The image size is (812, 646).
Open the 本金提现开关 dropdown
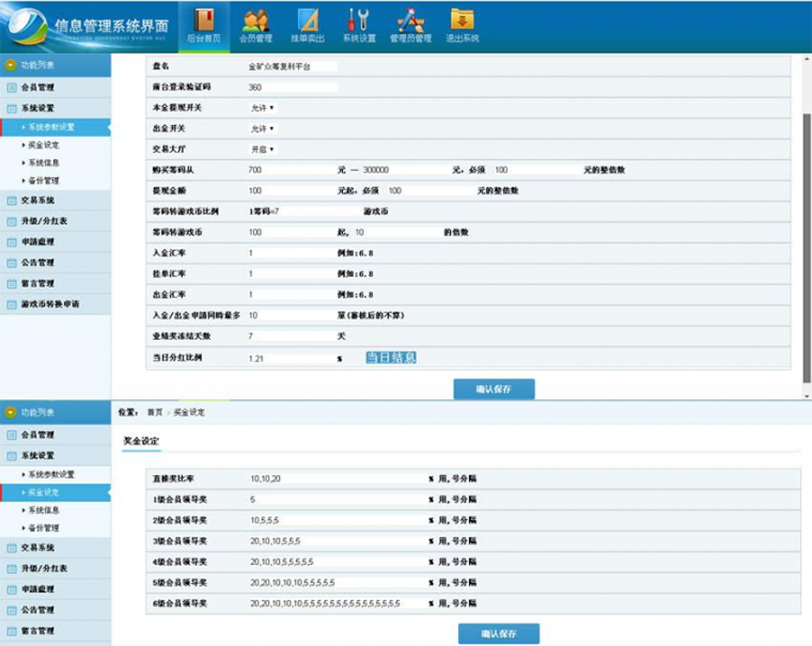pos(262,108)
